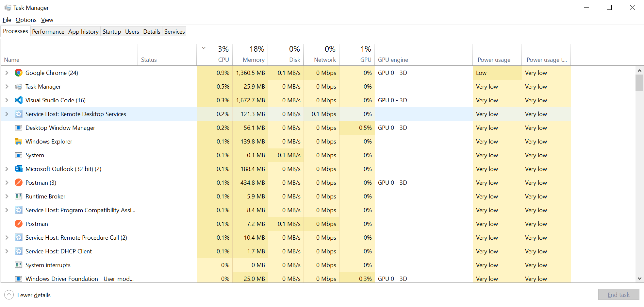Expand the Visual Studio Code (16) group
The height and width of the screenshot is (307, 644).
tap(7, 100)
